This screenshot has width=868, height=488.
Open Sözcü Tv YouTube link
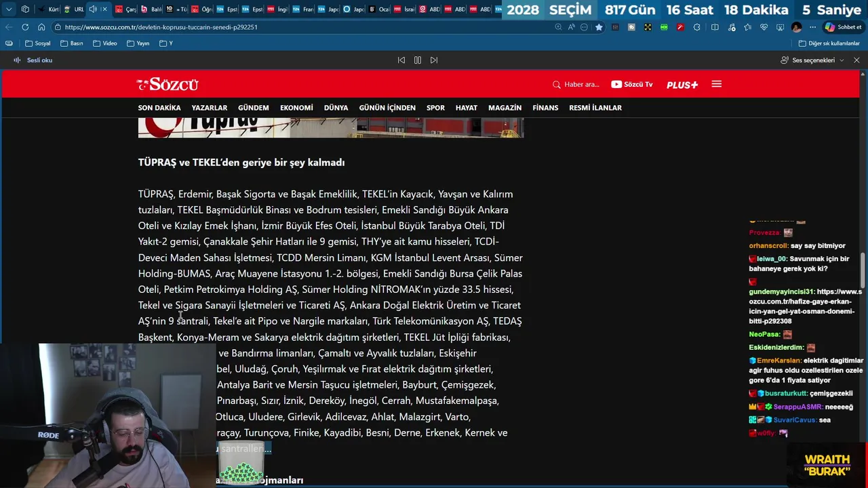(631, 85)
